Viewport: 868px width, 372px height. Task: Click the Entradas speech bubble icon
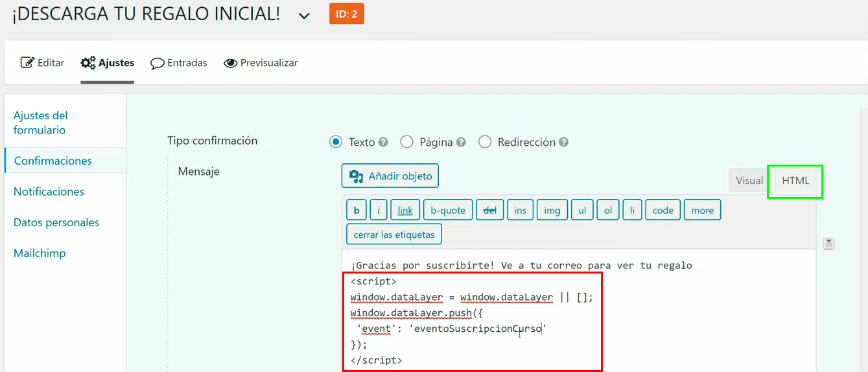pyautogui.click(x=158, y=64)
